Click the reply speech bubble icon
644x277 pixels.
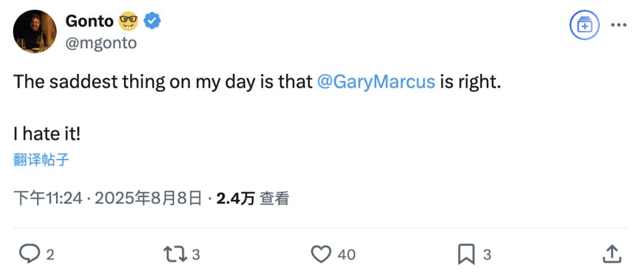[30, 254]
